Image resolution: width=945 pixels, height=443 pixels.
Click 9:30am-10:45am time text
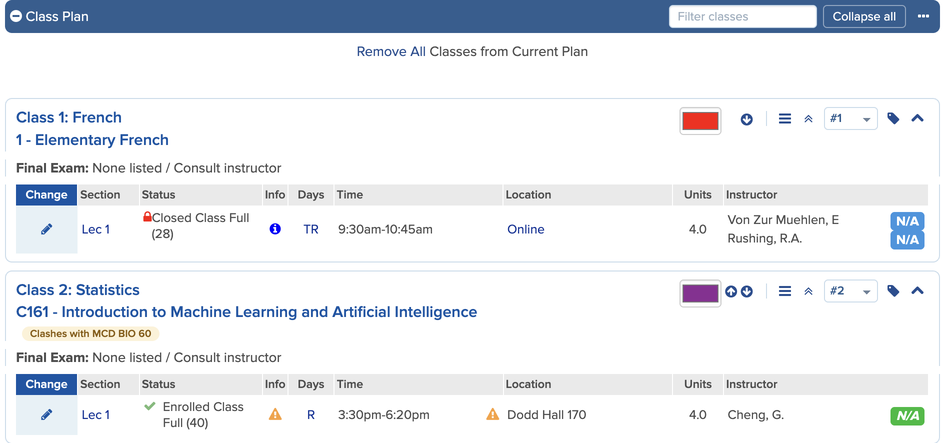[385, 230]
